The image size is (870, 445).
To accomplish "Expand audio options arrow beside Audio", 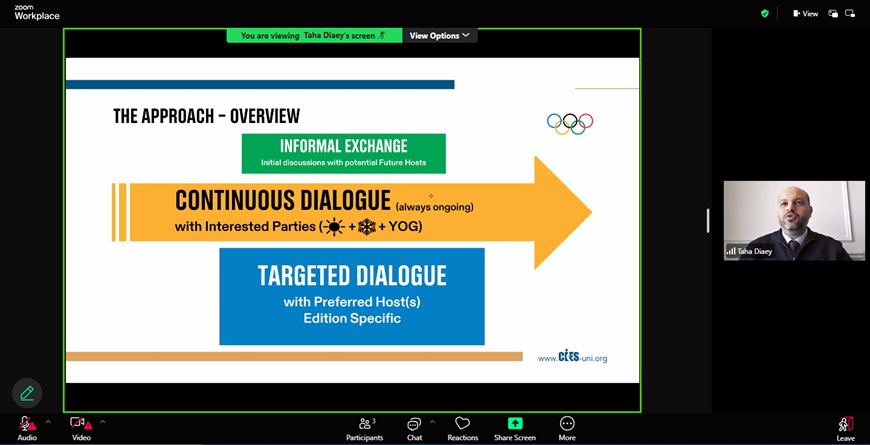I will 48,421.
